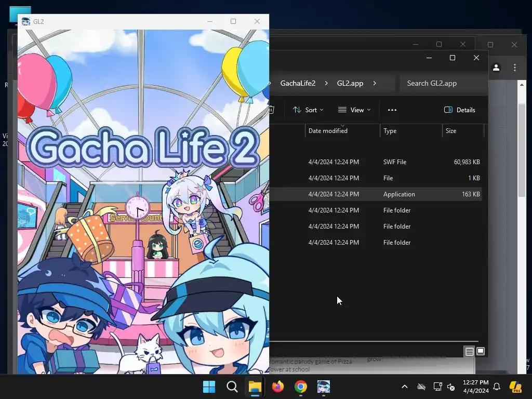Open the Chrome profile avatar icon

[x=496, y=68]
